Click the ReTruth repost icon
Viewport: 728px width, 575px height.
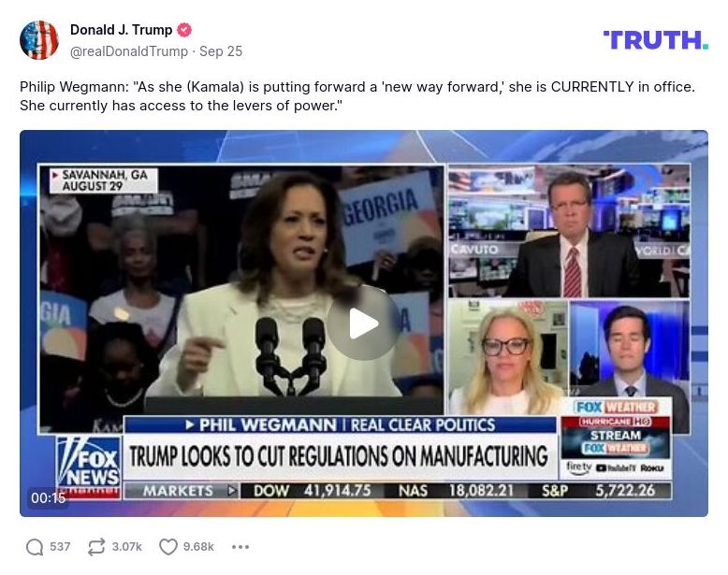[96, 547]
